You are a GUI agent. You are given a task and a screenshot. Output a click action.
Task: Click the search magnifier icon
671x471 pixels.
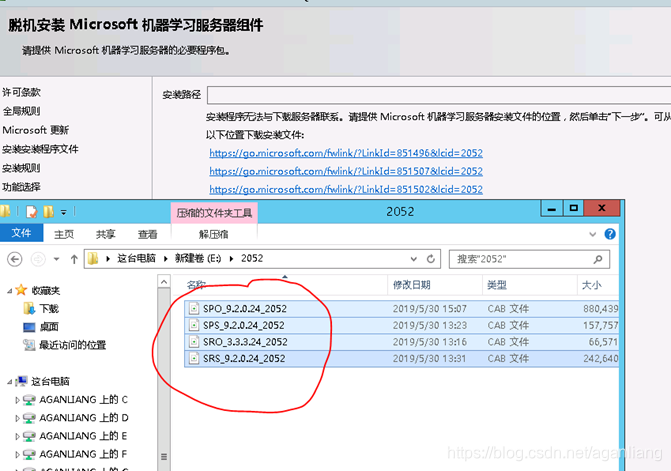598,259
